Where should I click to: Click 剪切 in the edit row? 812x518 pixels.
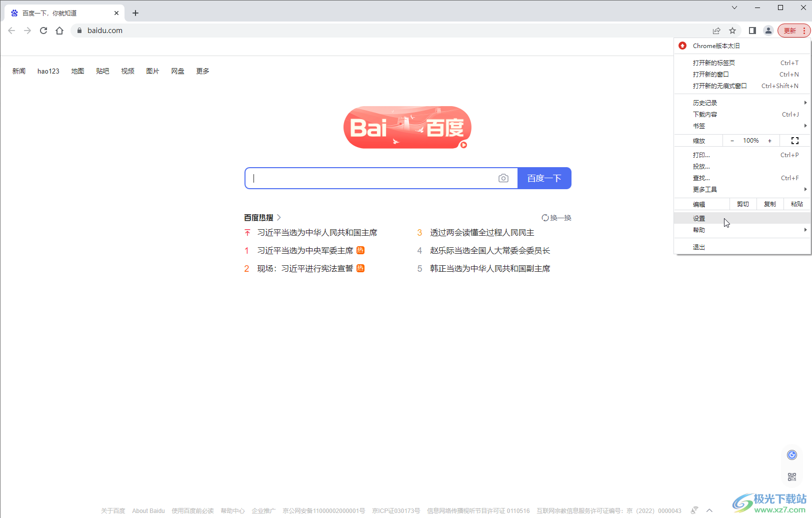[x=743, y=204]
